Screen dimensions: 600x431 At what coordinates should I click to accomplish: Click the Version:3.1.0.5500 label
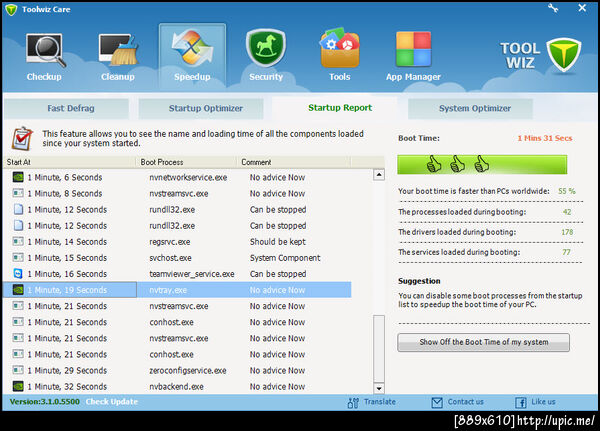[45, 402]
